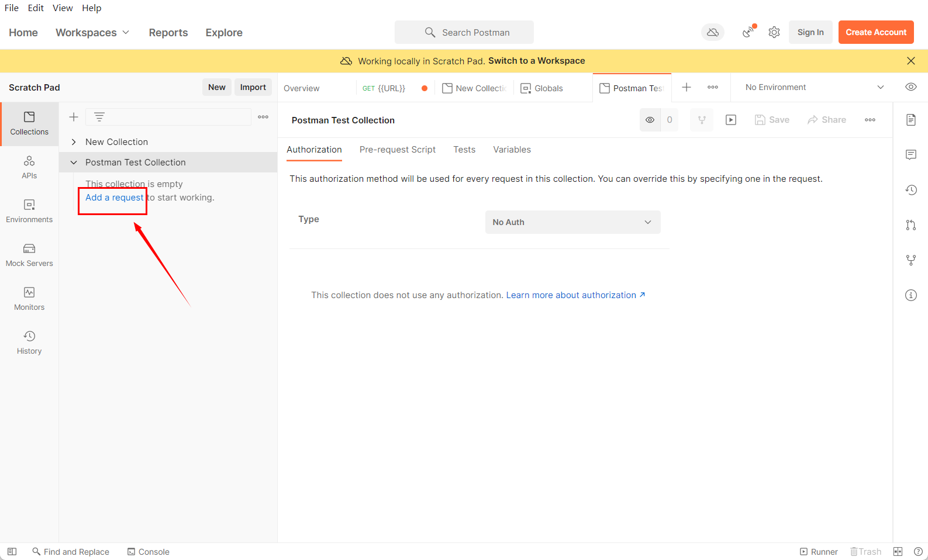Open the Collection info icon in the right sidebar
The image size is (928, 560).
tap(911, 295)
